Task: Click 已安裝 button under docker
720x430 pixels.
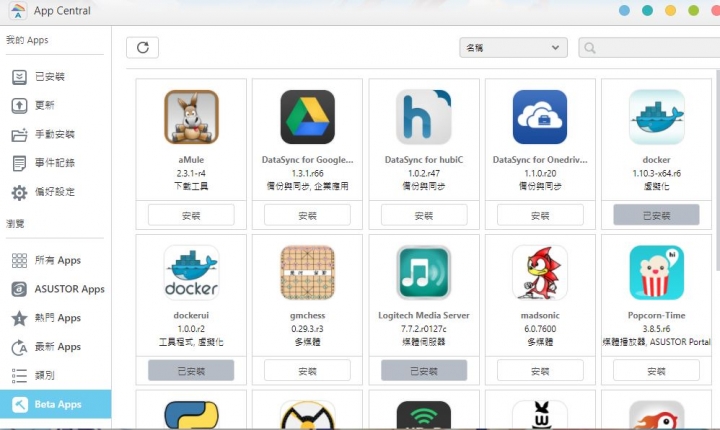Action: pyautogui.click(x=656, y=215)
